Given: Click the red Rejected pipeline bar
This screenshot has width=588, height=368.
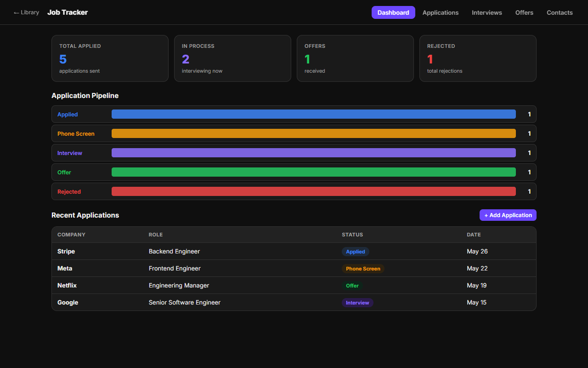Looking at the screenshot, I should click(314, 191).
